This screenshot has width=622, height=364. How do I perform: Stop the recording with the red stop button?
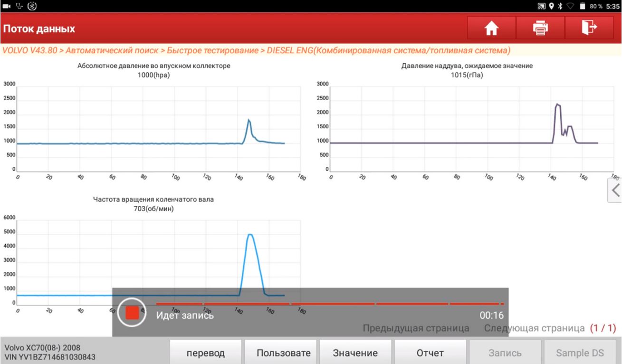132,312
